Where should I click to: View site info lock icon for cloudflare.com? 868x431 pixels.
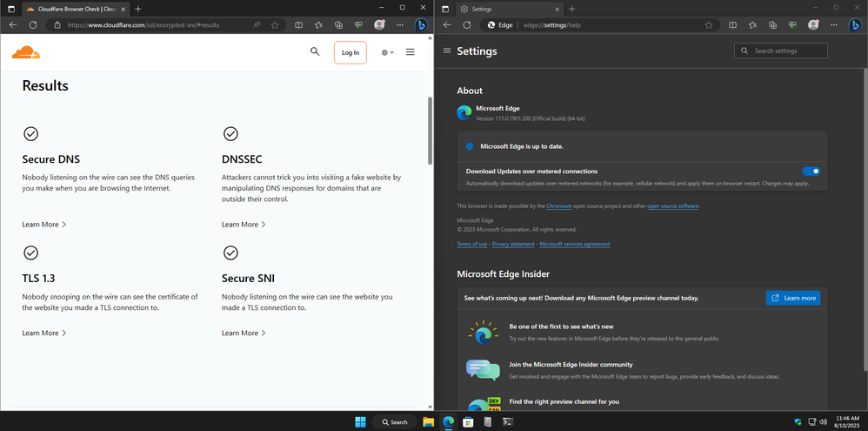coord(57,25)
